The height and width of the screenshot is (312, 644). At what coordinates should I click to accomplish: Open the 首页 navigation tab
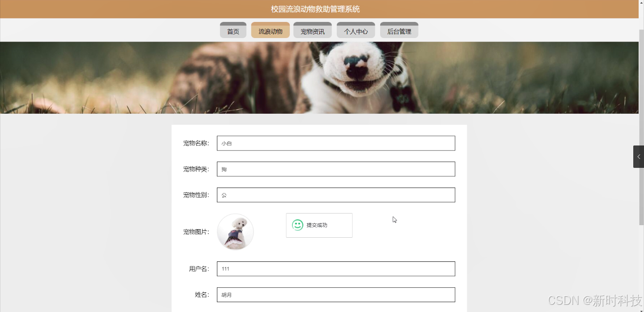pos(233,30)
